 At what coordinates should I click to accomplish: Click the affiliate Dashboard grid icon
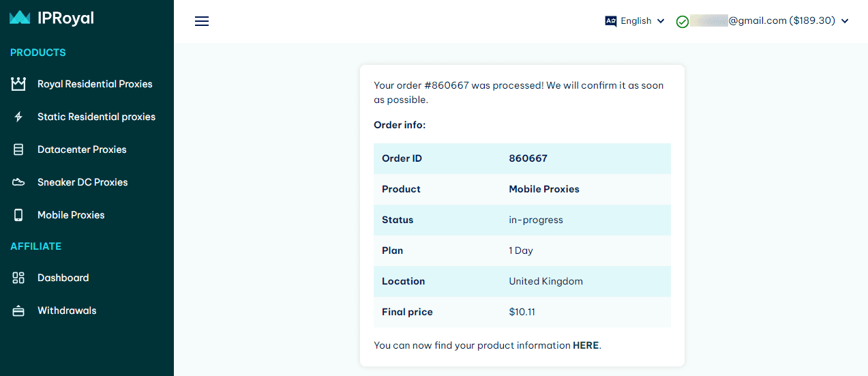pos(18,278)
